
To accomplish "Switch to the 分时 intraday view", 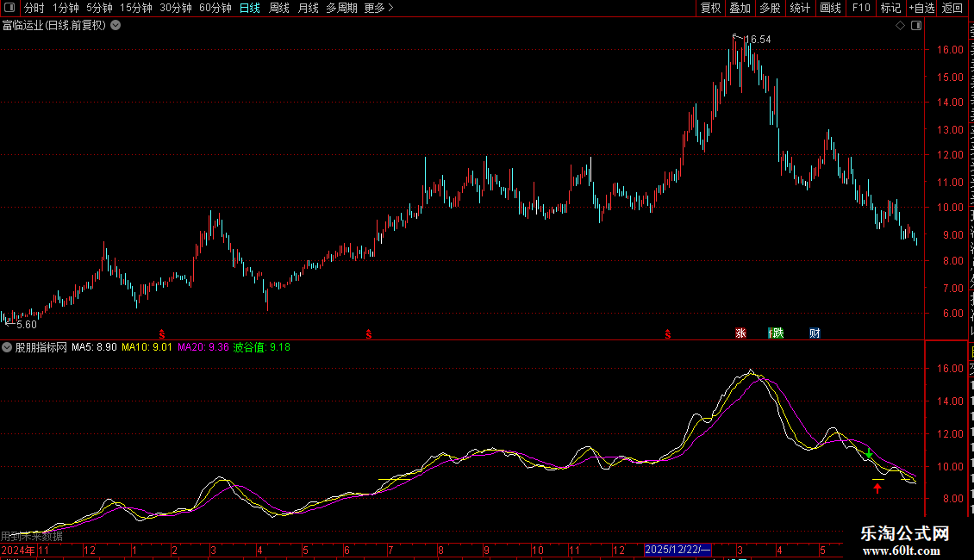I will [34, 8].
